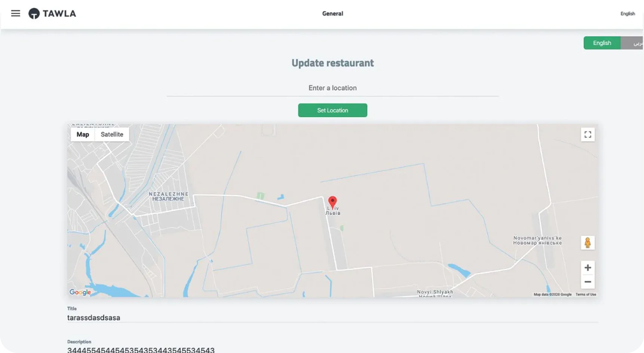The image size is (644, 353).
Task: Toggle fullscreen map view
Action: [588, 134]
